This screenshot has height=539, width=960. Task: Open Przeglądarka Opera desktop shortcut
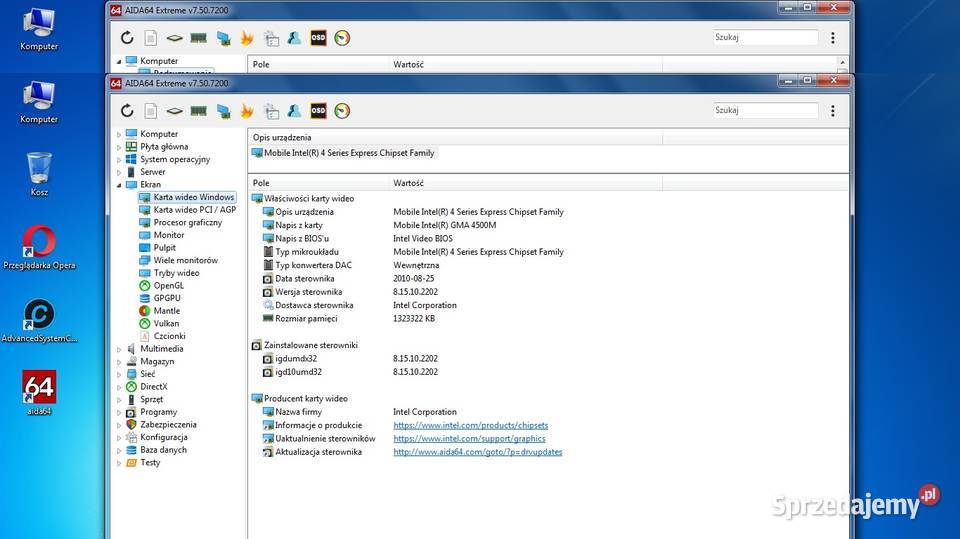(x=39, y=247)
